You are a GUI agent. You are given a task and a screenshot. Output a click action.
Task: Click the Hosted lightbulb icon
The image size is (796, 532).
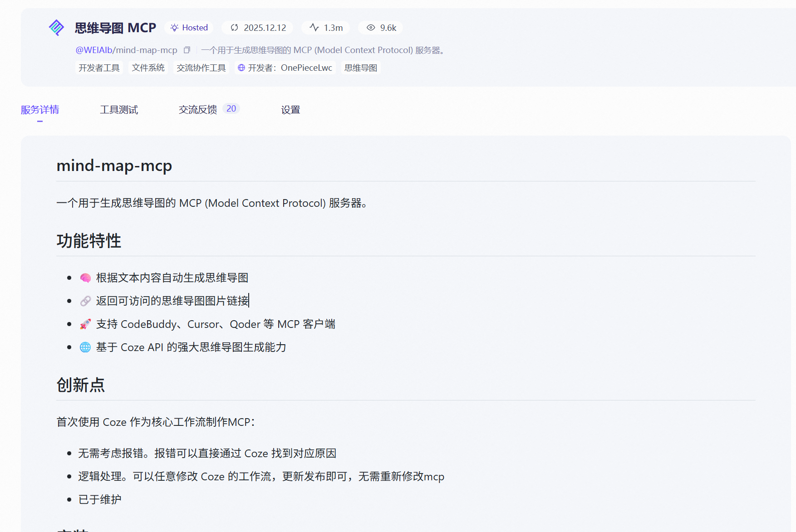[174, 28]
